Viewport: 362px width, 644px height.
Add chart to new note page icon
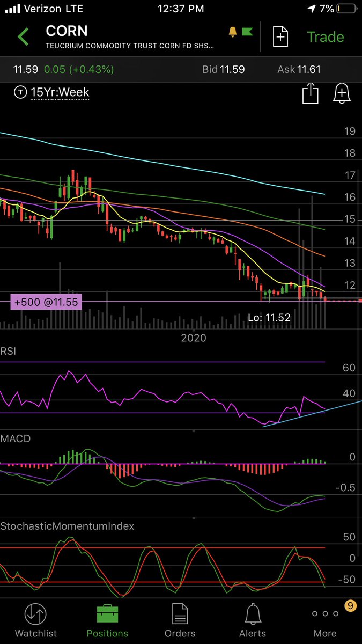click(281, 36)
